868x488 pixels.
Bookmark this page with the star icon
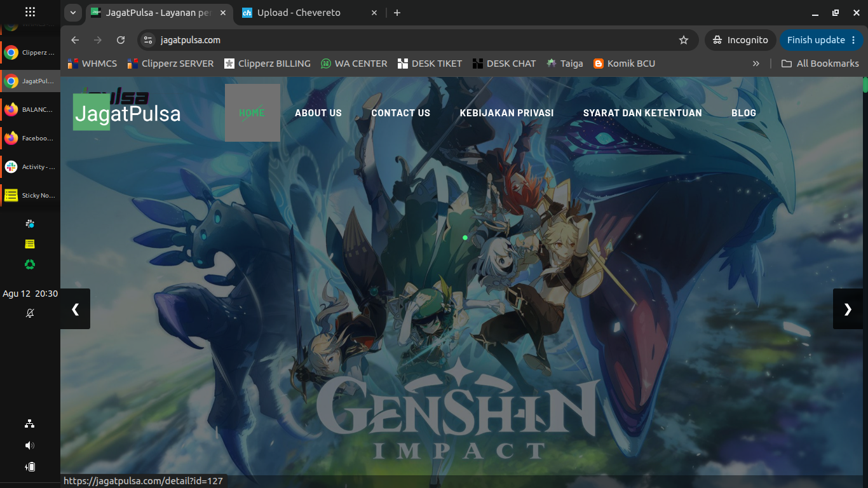[x=684, y=40]
